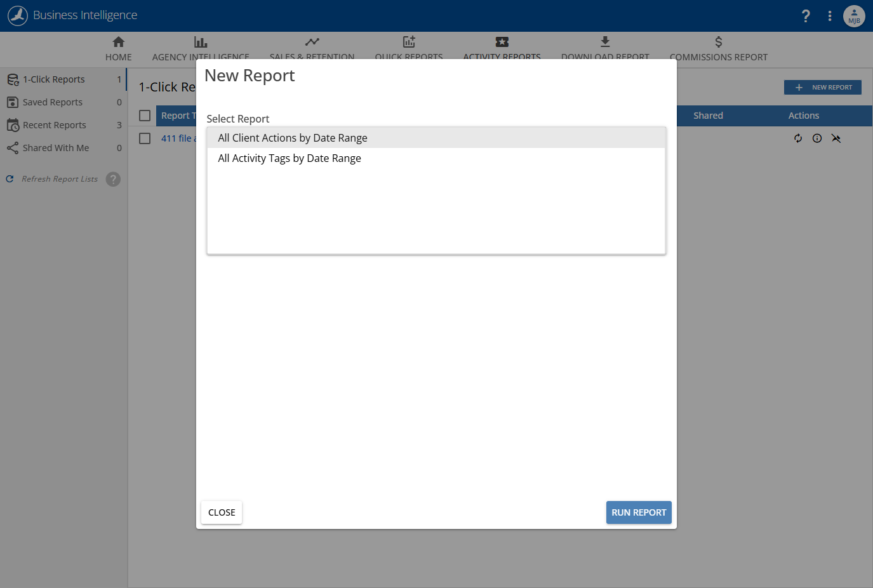This screenshot has width=873, height=588.
Task: Click the New Report button
Action: [x=823, y=88]
